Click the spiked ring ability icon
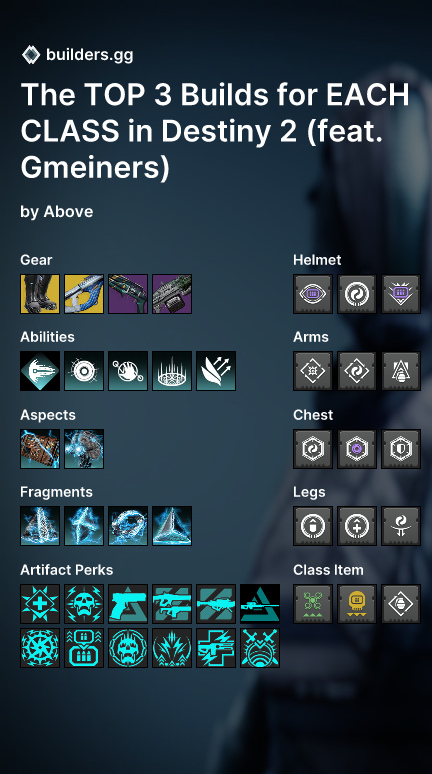This screenshot has height=774, width=432. pyautogui.click(x=172, y=371)
